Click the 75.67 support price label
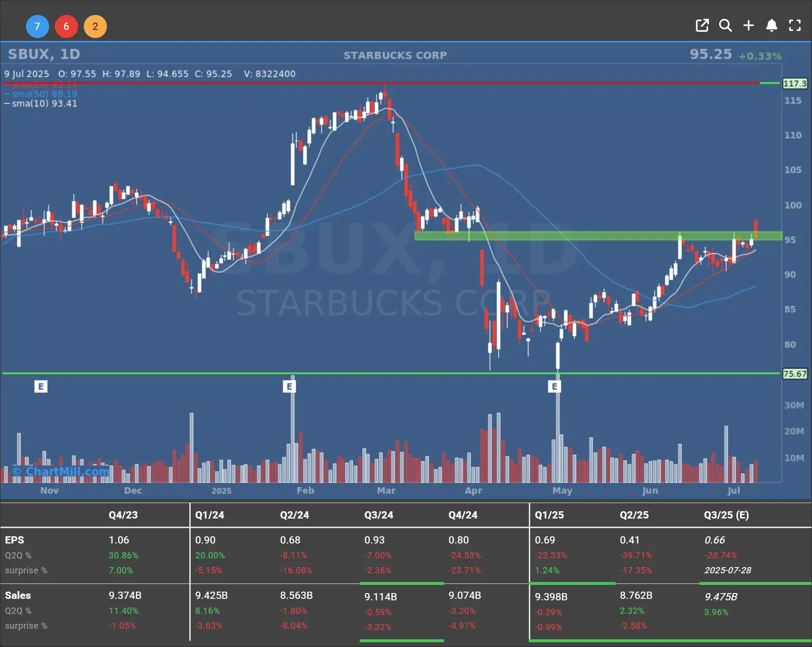 coord(795,374)
